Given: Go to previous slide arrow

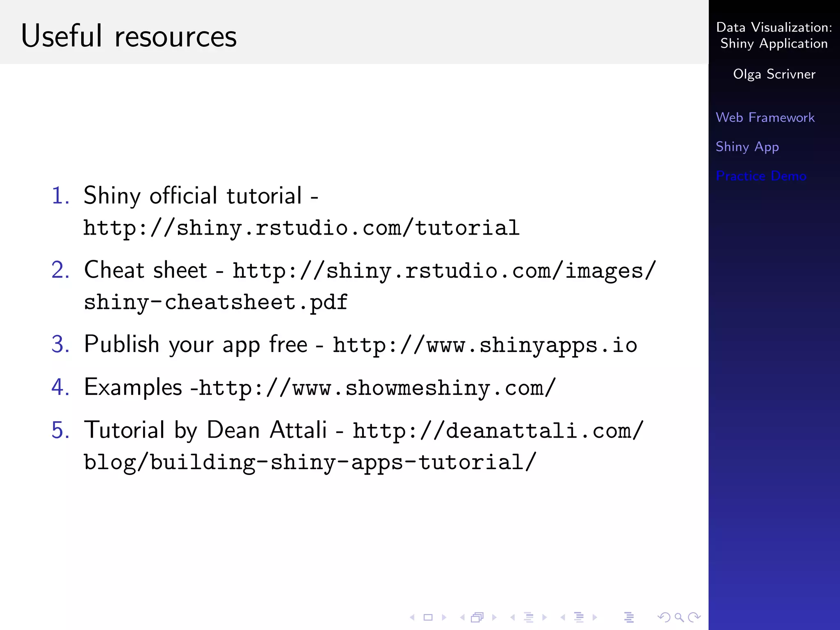Looking at the screenshot, I should click(412, 617).
